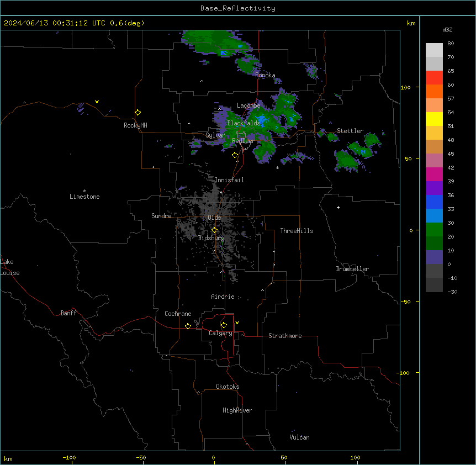The height and width of the screenshot is (465, 476).
Task: Click the Ponoka city label
Action: pos(265,75)
